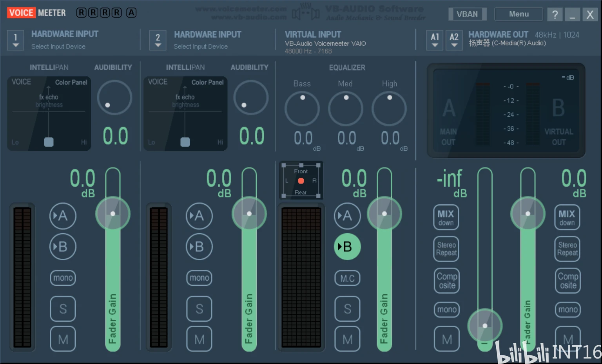Click Select Input Device under Hardware Input 2
Viewport: 602px width, 364px height.
tap(201, 46)
